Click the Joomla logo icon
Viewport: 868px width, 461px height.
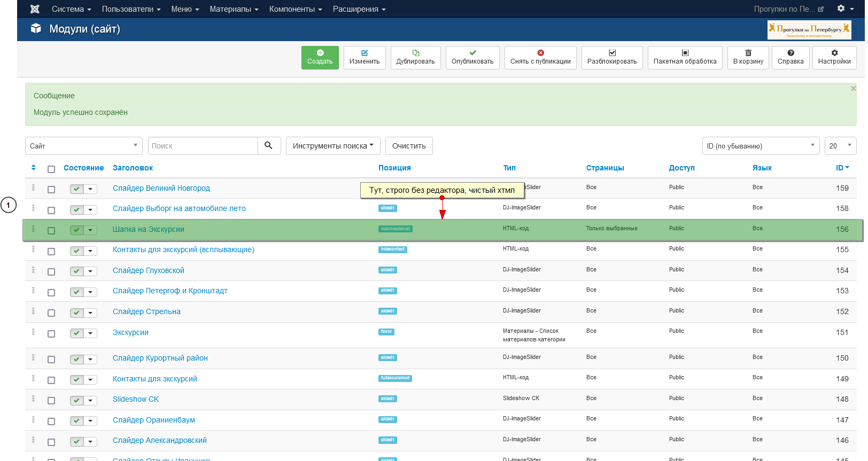(35, 9)
